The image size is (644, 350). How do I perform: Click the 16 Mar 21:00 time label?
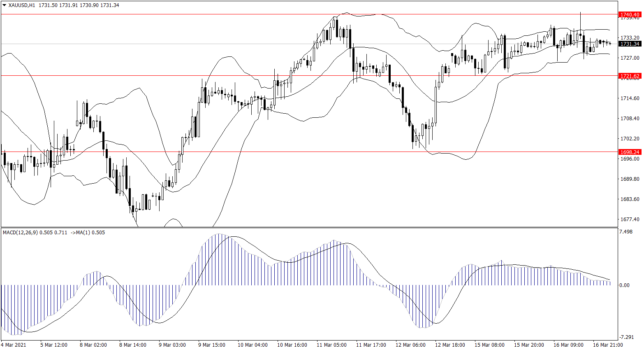(x=607, y=345)
